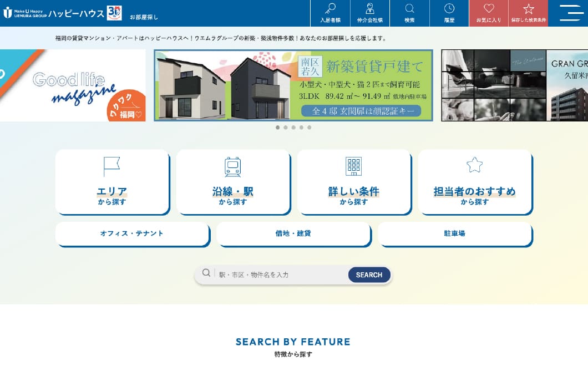Click the building icon on 詳しい条件 card

(x=354, y=167)
